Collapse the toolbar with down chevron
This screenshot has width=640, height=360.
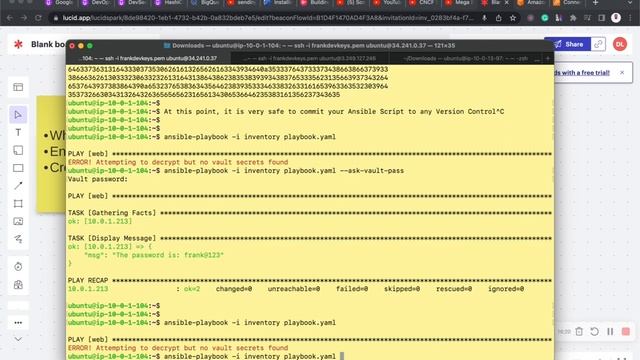18,339
